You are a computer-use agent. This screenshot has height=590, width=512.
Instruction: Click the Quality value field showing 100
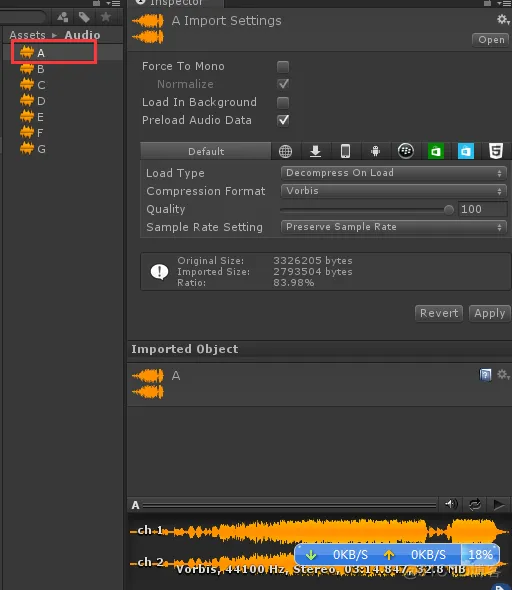(482, 209)
